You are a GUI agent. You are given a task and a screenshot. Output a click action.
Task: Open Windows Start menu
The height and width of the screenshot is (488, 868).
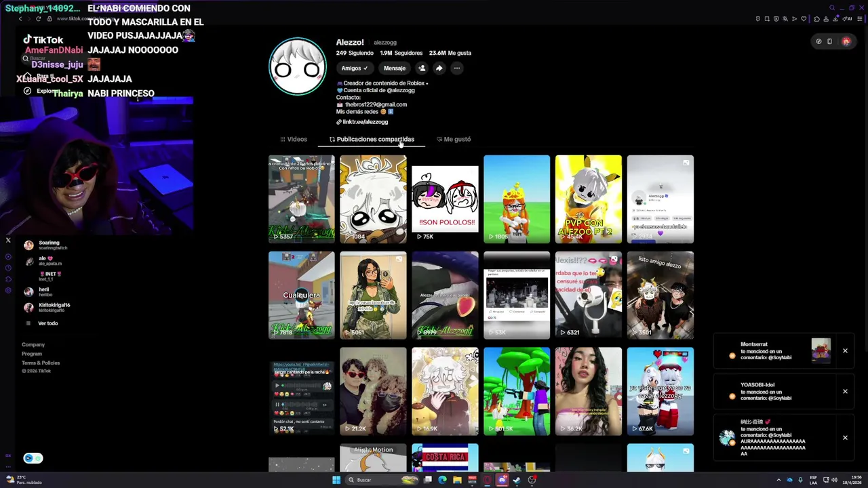click(x=336, y=480)
